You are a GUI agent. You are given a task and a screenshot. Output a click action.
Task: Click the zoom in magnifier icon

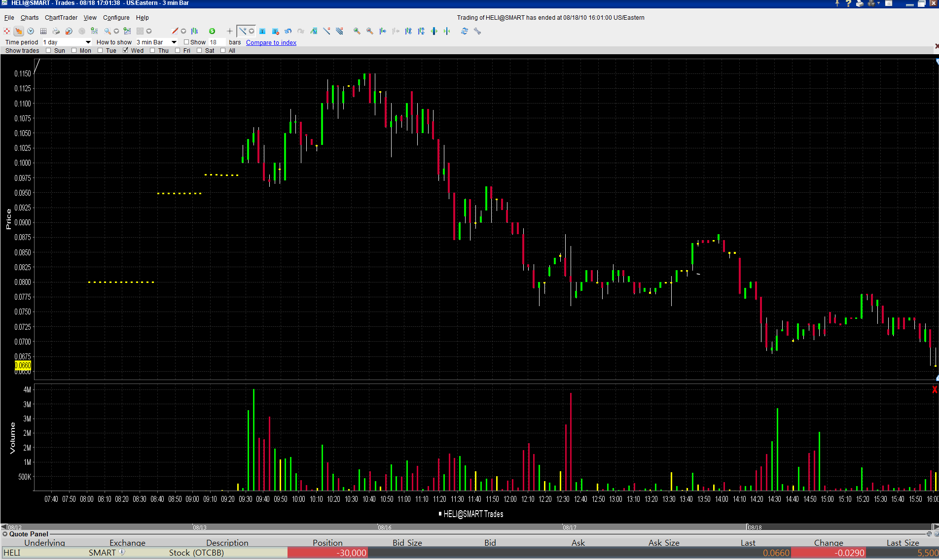point(357,31)
